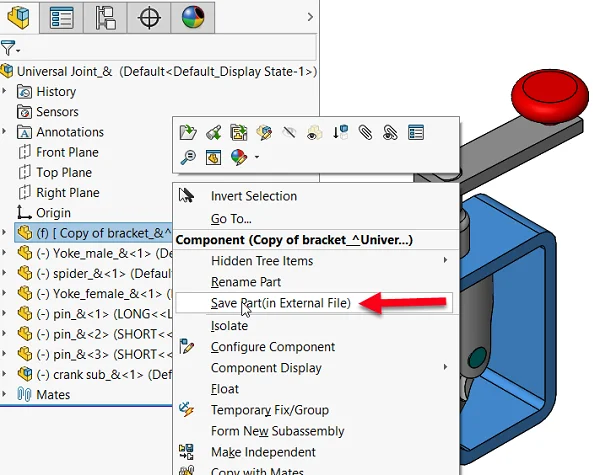Click the pin_&<3> part icon
Screen dimensions: 600x475
(x=25, y=354)
